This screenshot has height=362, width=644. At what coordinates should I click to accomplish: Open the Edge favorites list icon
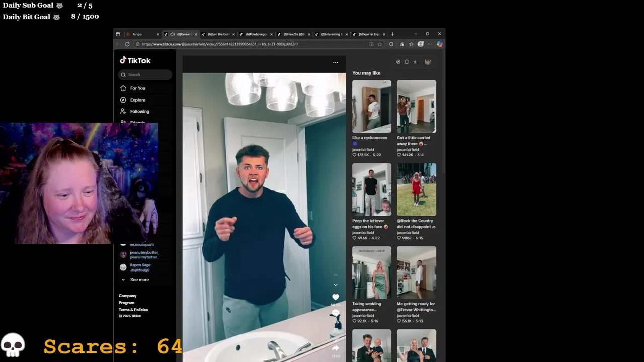tap(411, 44)
